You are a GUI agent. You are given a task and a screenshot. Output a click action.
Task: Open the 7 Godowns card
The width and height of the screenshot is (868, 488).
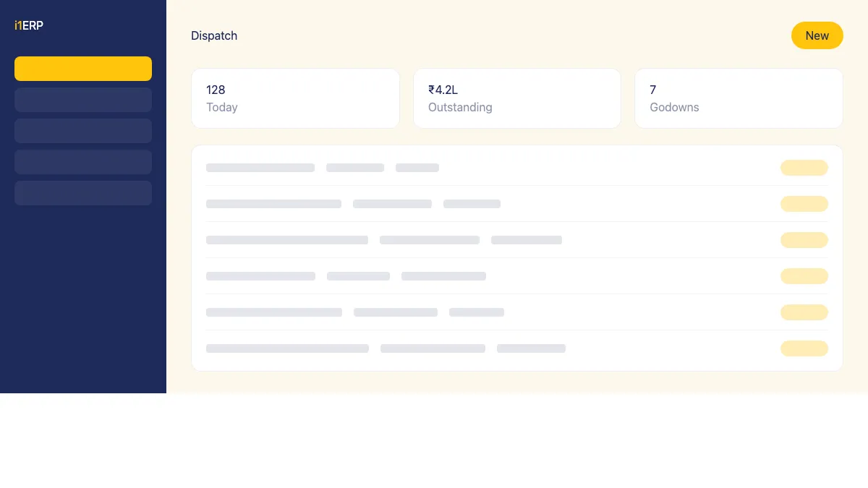[x=739, y=98]
